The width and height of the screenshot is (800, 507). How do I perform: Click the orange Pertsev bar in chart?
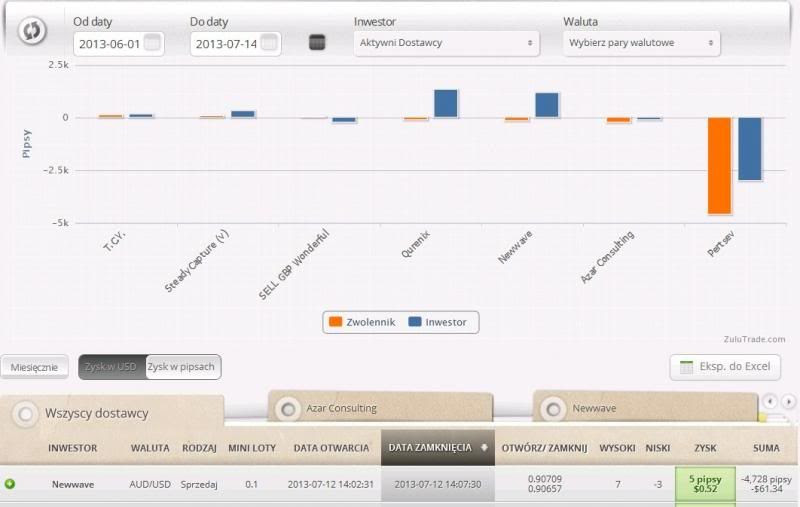pyautogui.click(x=719, y=166)
